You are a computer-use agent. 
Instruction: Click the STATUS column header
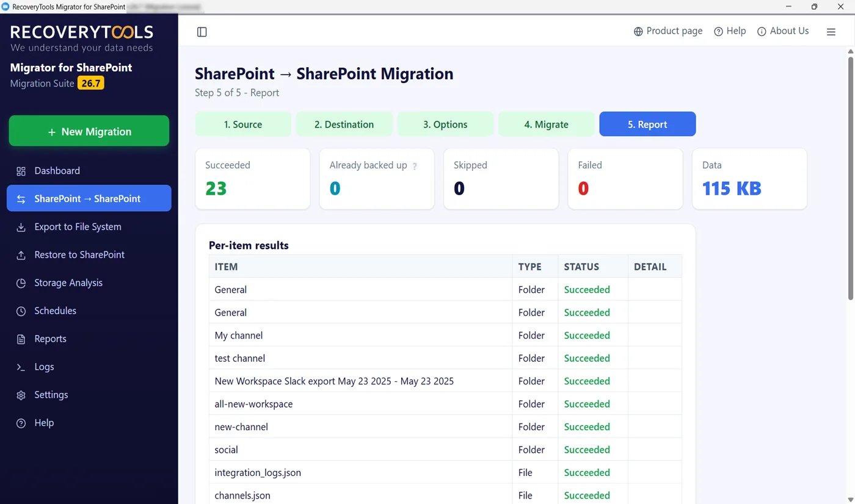(x=593, y=267)
